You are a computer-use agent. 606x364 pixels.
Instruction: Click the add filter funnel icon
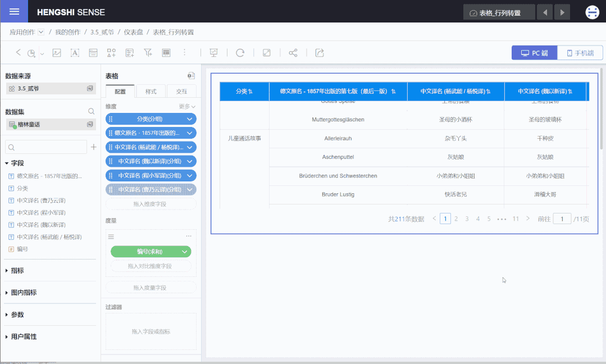point(148,53)
